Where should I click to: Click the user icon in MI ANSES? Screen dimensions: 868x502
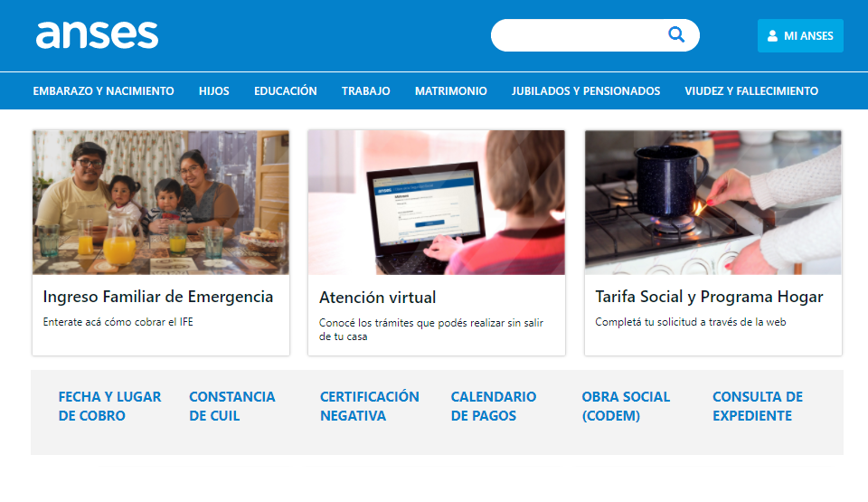point(772,36)
